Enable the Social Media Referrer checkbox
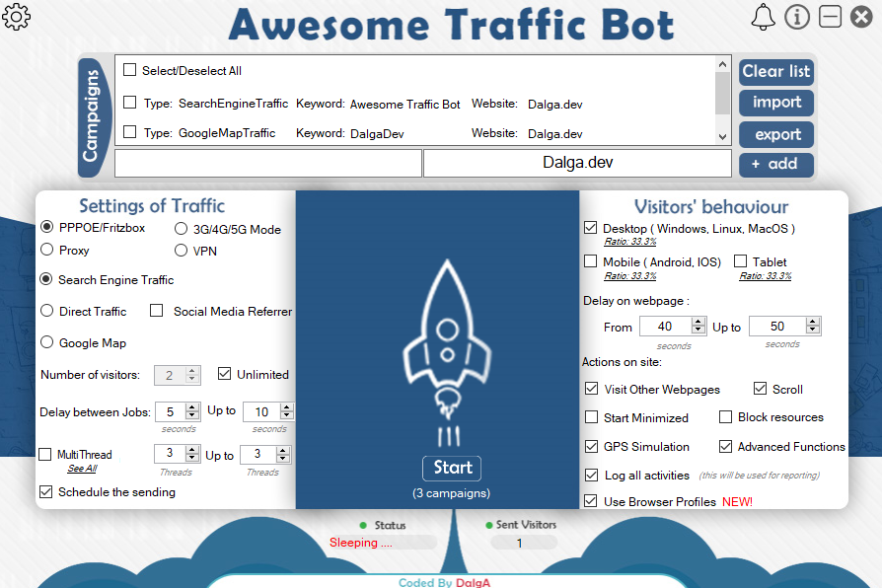The image size is (882, 588). click(157, 311)
